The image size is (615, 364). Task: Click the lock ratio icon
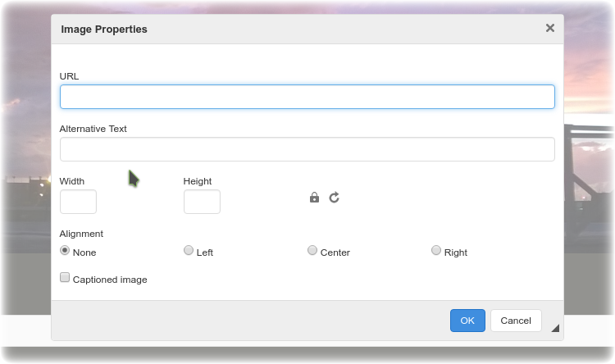pyautogui.click(x=314, y=198)
